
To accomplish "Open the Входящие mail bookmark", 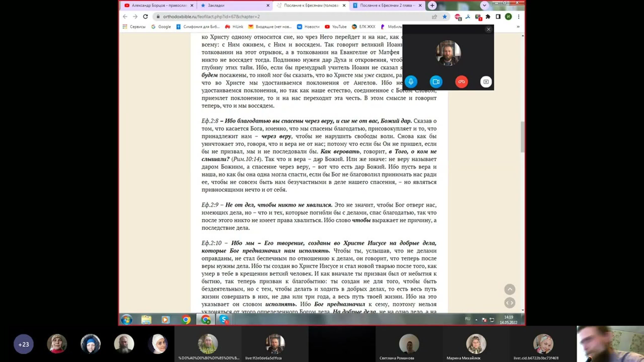I will pyautogui.click(x=270, y=27).
